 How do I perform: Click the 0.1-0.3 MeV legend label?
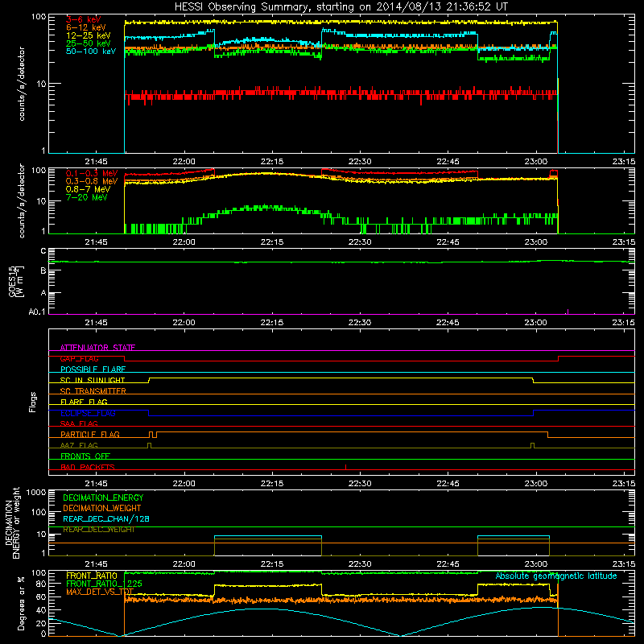click(x=92, y=173)
